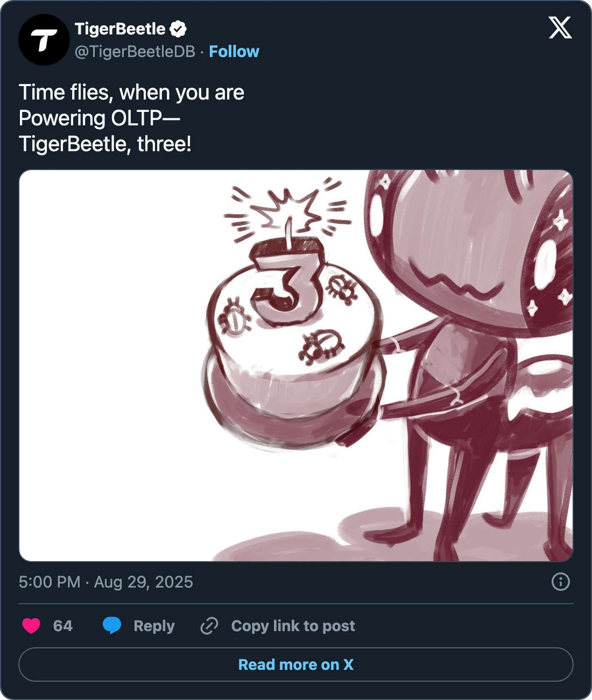Click the TigerBeetle profile avatar

[x=44, y=40]
